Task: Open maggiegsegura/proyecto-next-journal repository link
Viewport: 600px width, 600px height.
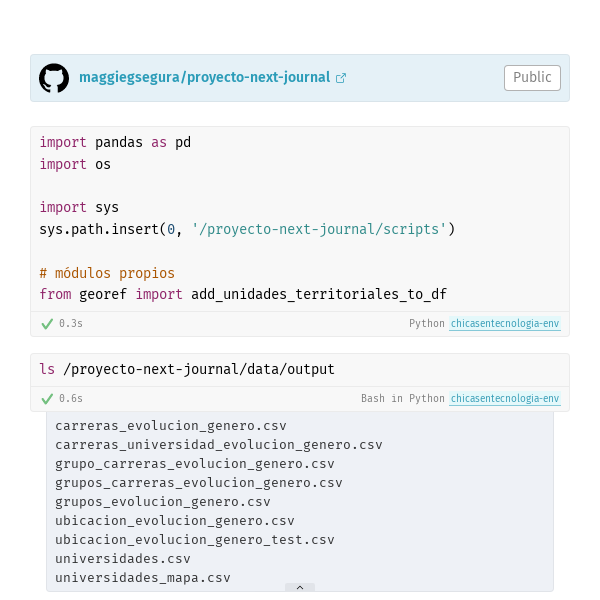Action: click(x=204, y=77)
